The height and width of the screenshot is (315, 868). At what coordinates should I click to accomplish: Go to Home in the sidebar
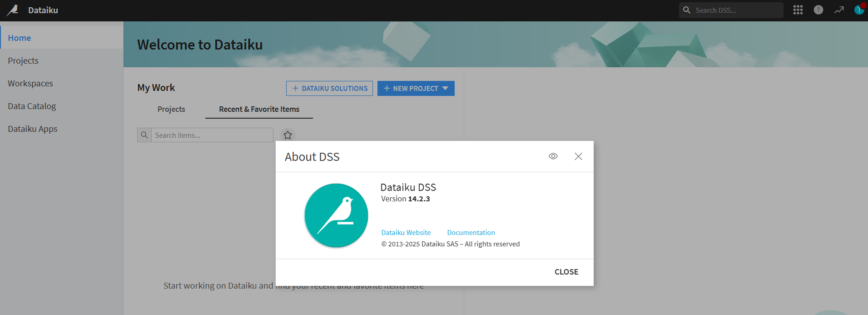(x=62, y=38)
